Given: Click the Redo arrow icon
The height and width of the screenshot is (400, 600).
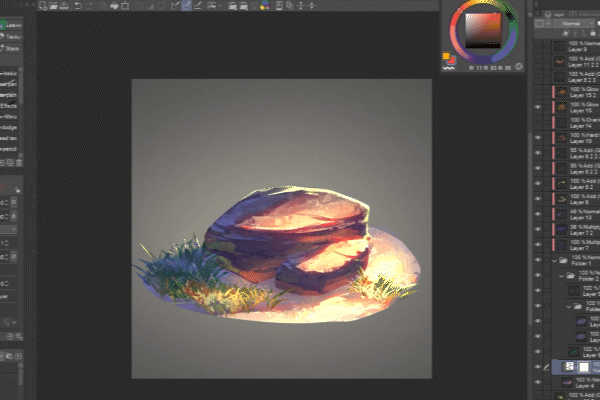Looking at the screenshot, I should 90,5.
